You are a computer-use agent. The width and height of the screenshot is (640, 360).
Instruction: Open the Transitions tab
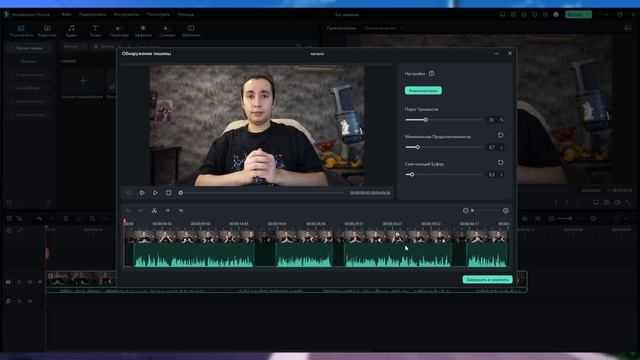(119, 31)
